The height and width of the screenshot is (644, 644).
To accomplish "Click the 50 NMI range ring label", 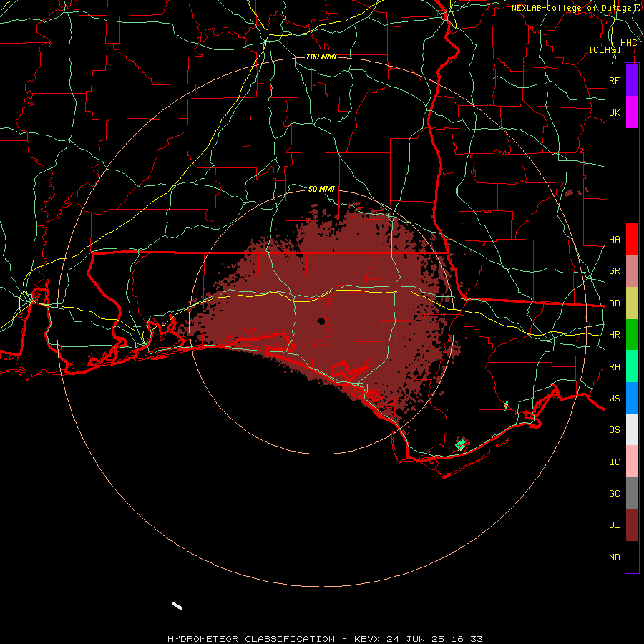I will click(x=321, y=189).
